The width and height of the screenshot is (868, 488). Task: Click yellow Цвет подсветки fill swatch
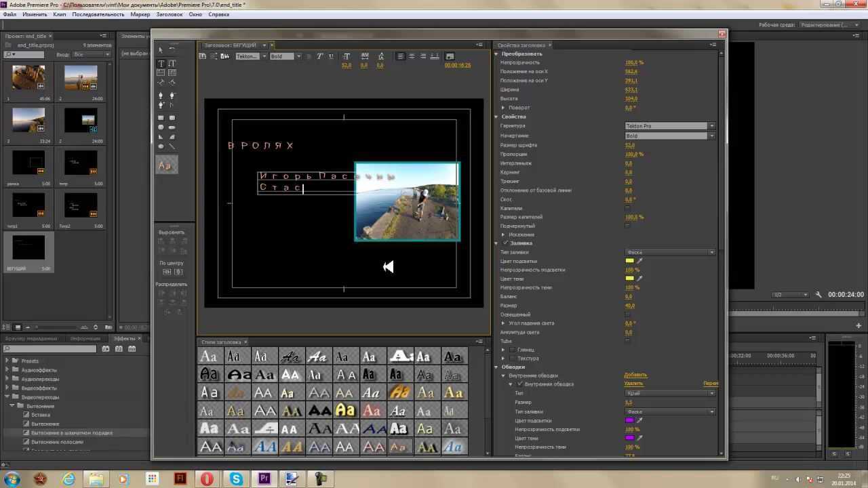tap(630, 261)
